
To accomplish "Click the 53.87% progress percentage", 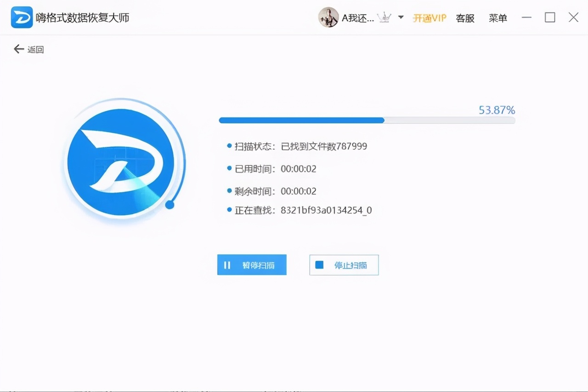I will coord(496,110).
